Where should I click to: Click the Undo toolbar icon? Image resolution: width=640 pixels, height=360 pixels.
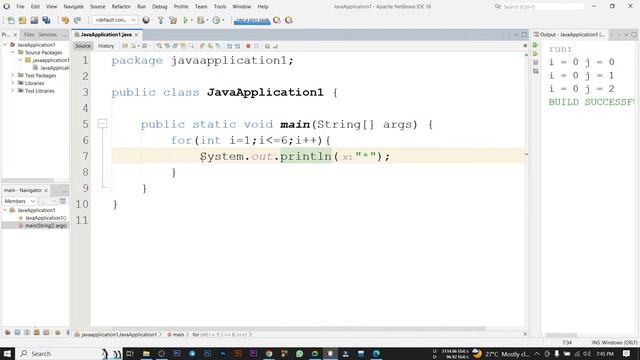click(65, 20)
